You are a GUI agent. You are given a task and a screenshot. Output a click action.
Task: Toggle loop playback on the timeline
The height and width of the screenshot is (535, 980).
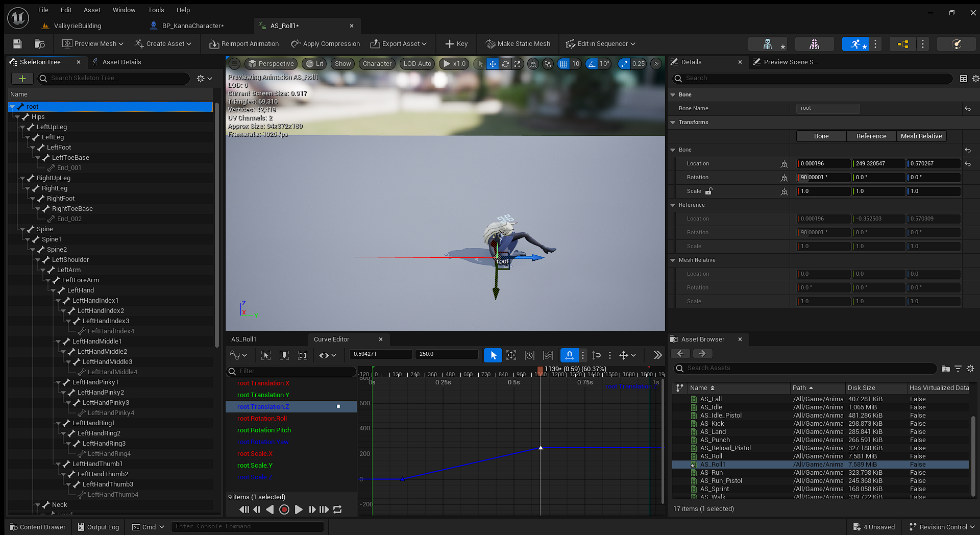337,509
